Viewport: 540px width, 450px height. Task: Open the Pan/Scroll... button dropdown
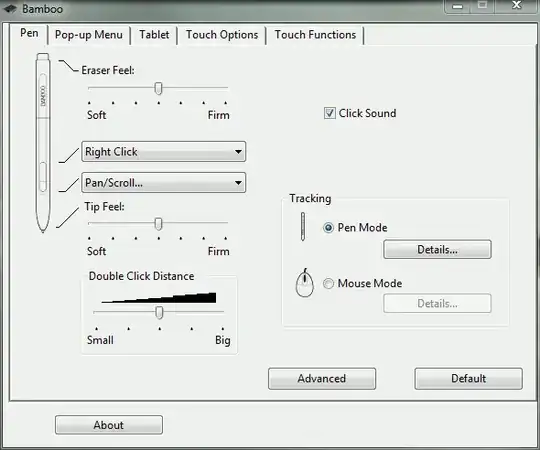pos(164,182)
